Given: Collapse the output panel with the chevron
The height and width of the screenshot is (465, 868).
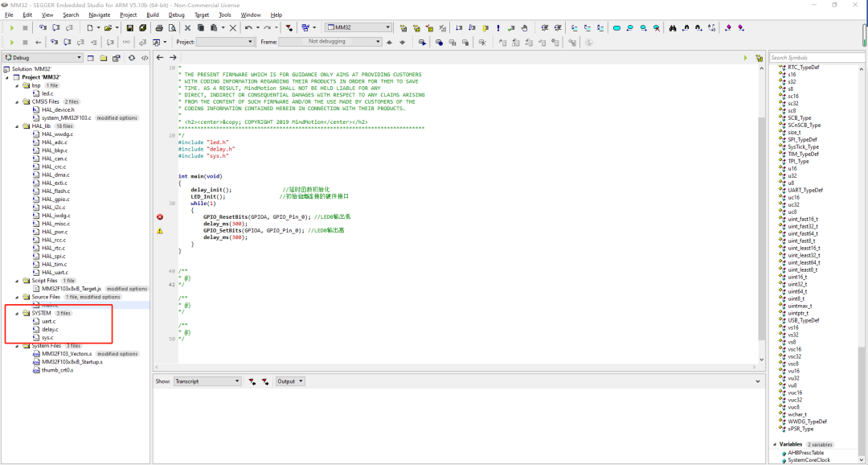Looking at the screenshot, I should [x=758, y=381].
